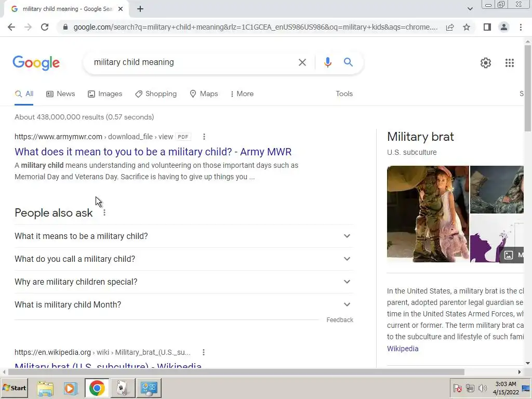Select the All results tab
Viewport: 532px width, 399px height.
24,94
